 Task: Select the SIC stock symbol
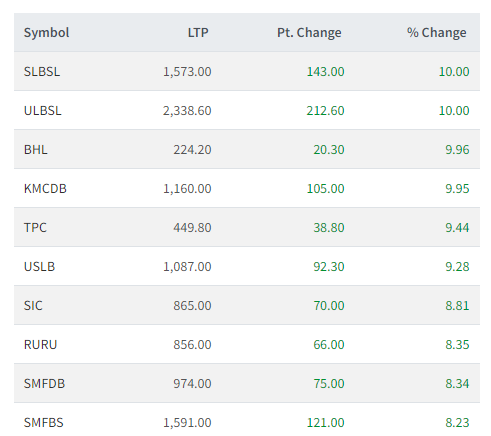click(x=33, y=306)
